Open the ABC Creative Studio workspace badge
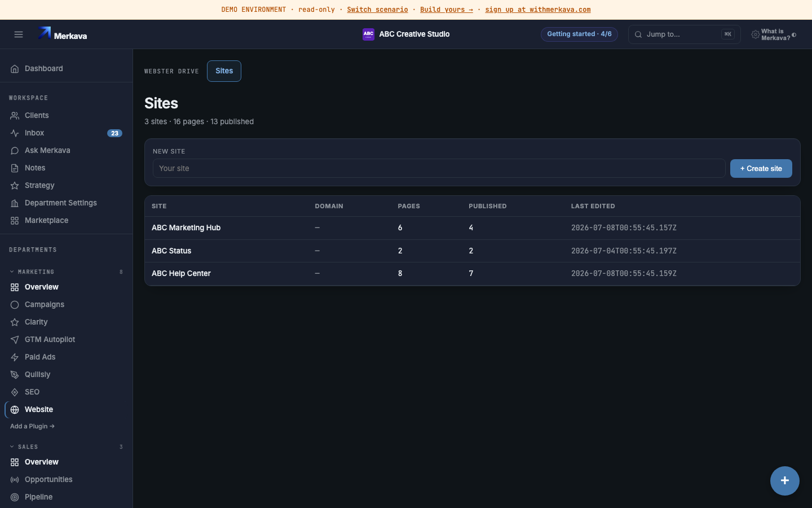812x508 pixels. coord(406,34)
